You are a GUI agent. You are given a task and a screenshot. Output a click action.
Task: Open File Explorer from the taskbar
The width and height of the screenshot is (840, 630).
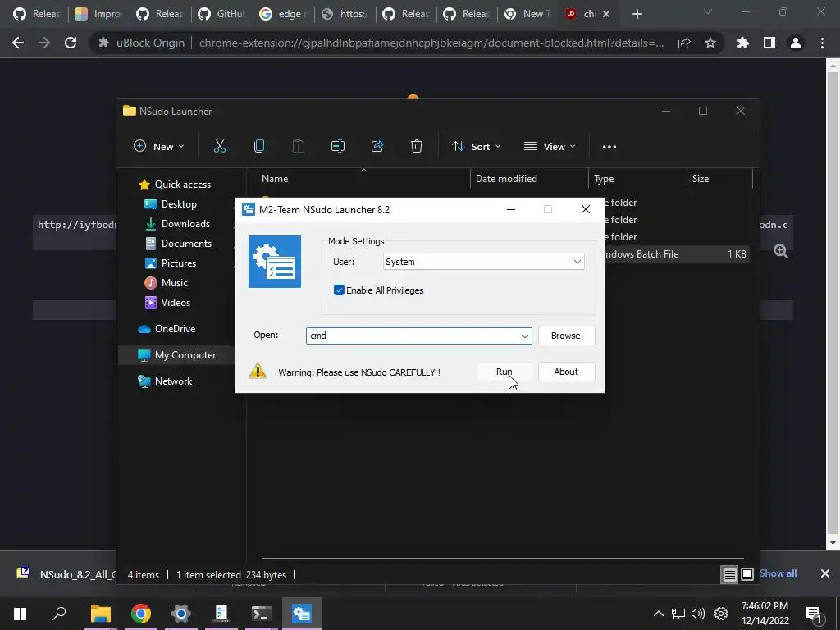[x=100, y=614]
